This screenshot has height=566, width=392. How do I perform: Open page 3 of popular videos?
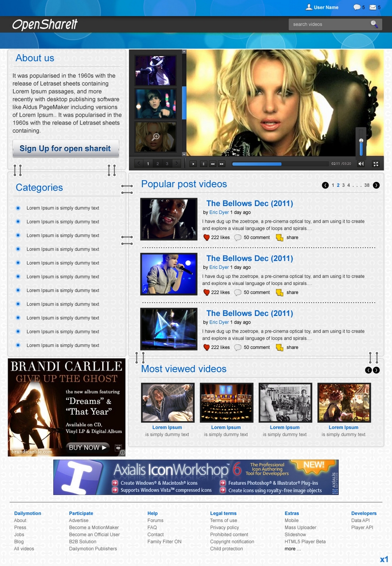[343, 185]
